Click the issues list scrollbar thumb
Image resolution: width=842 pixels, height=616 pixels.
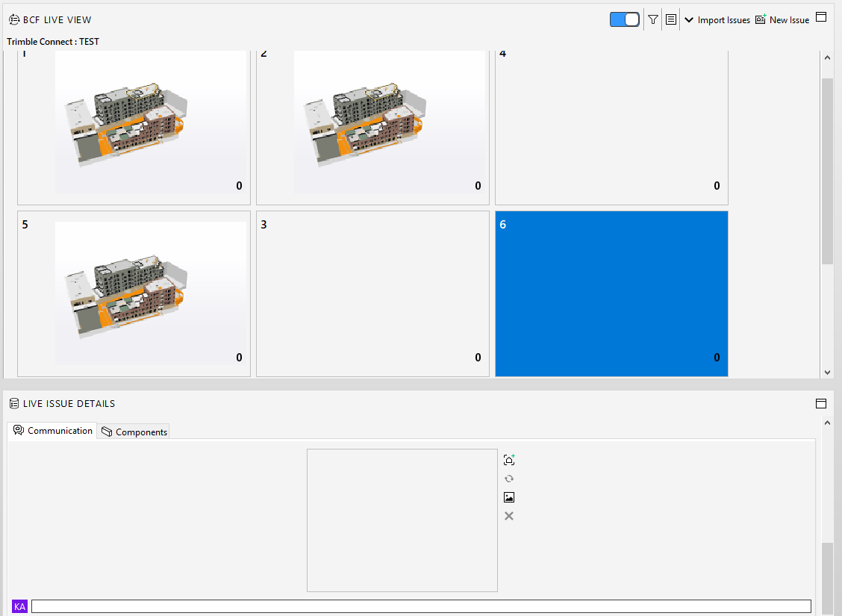[x=827, y=171]
